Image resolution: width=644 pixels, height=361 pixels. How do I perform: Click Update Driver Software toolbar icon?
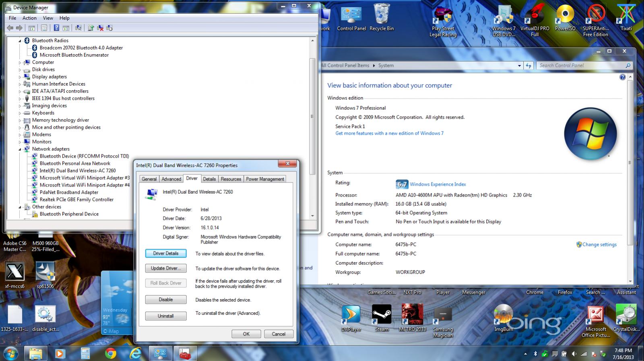coord(91,28)
